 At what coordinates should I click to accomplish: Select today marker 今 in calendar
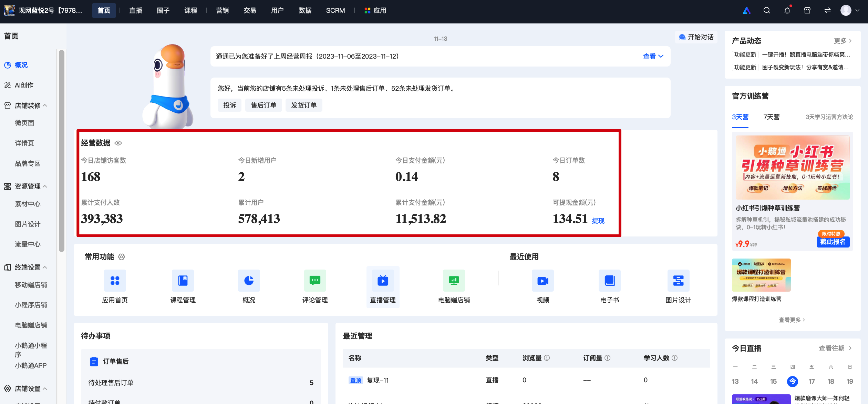click(x=793, y=382)
